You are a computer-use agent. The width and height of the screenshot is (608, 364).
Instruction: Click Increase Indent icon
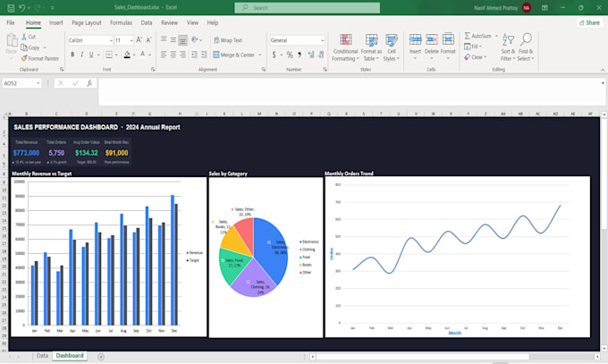[204, 55]
